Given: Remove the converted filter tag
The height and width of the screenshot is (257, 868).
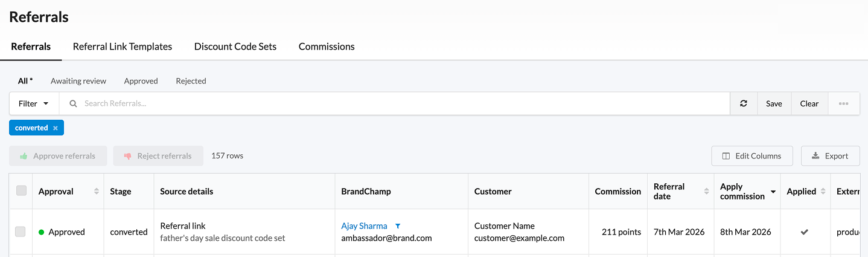Looking at the screenshot, I should click(x=56, y=128).
